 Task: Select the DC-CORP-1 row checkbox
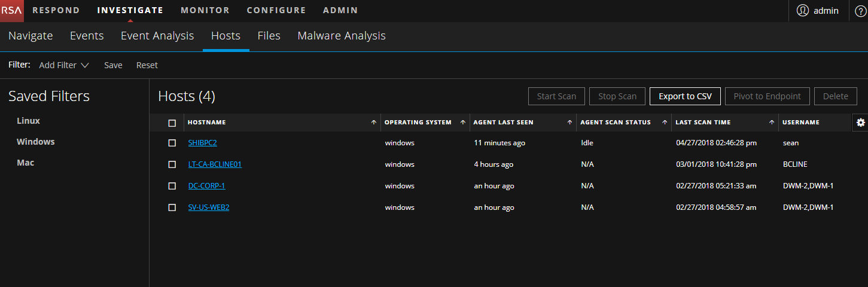point(172,186)
